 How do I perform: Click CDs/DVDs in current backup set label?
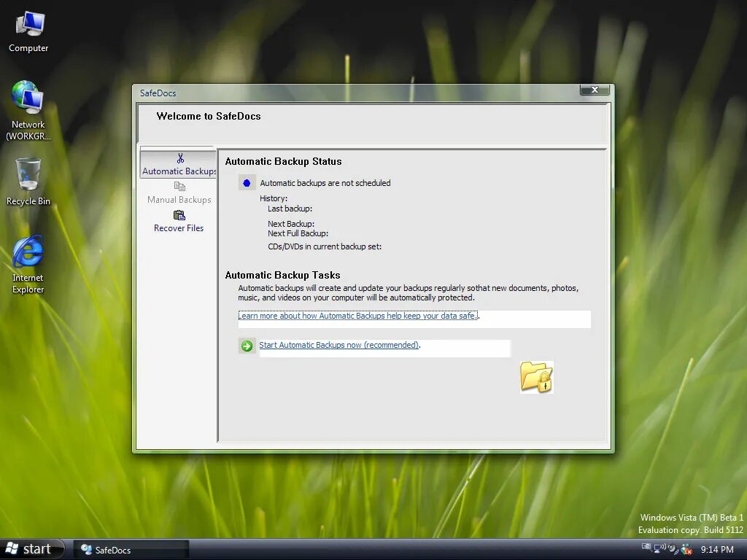click(325, 246)
